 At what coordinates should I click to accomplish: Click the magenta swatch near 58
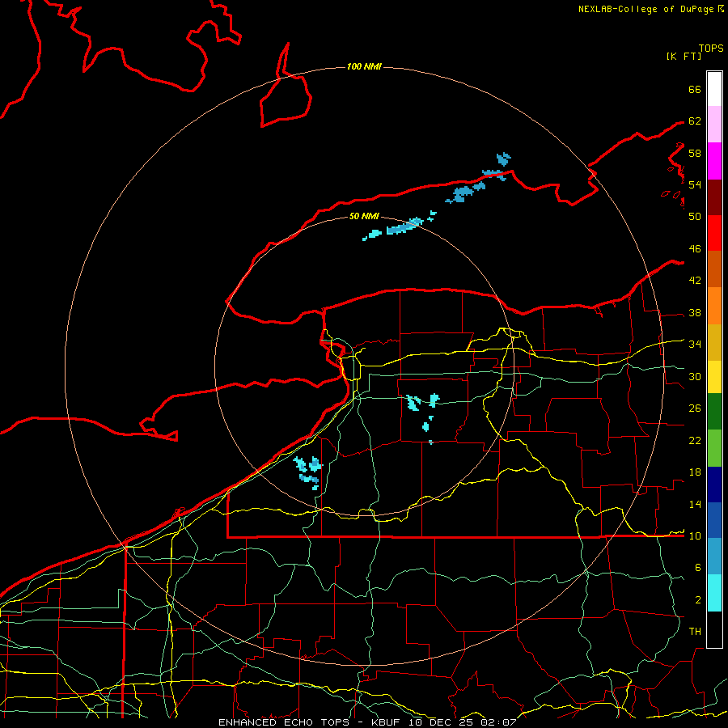pos(714,161)
